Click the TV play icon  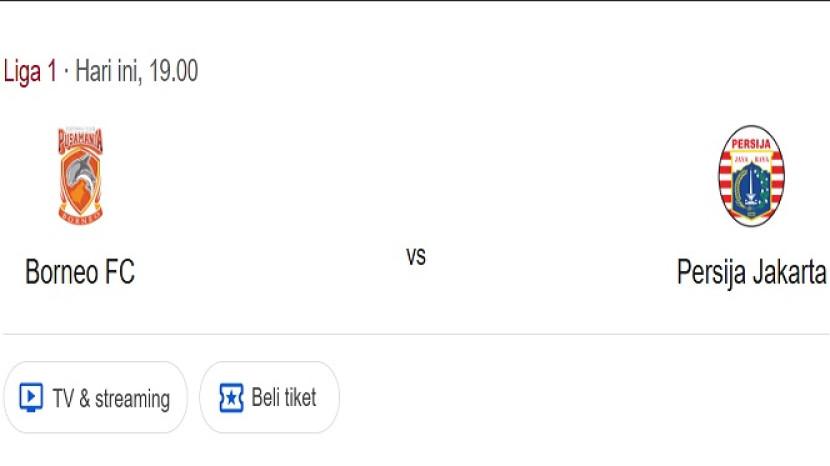(x=31, y=398)
